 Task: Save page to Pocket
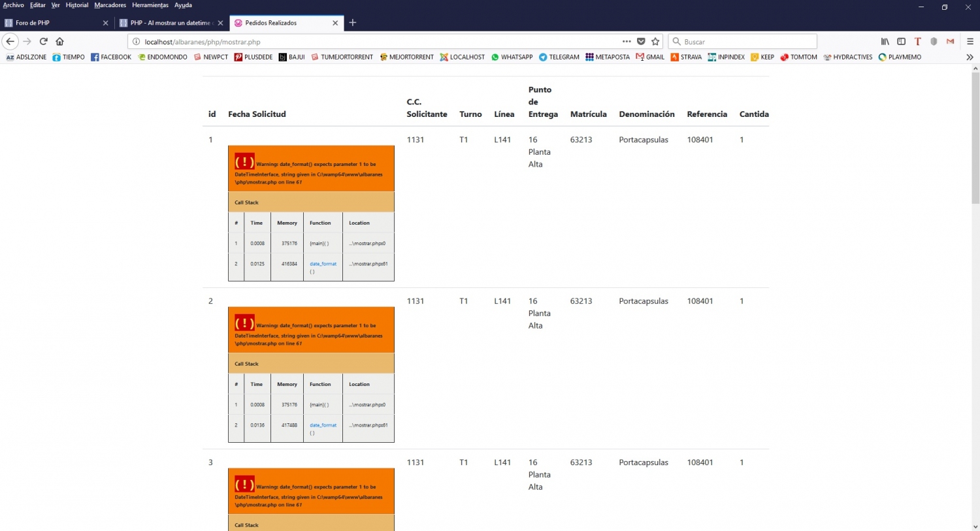coord(641,41)
